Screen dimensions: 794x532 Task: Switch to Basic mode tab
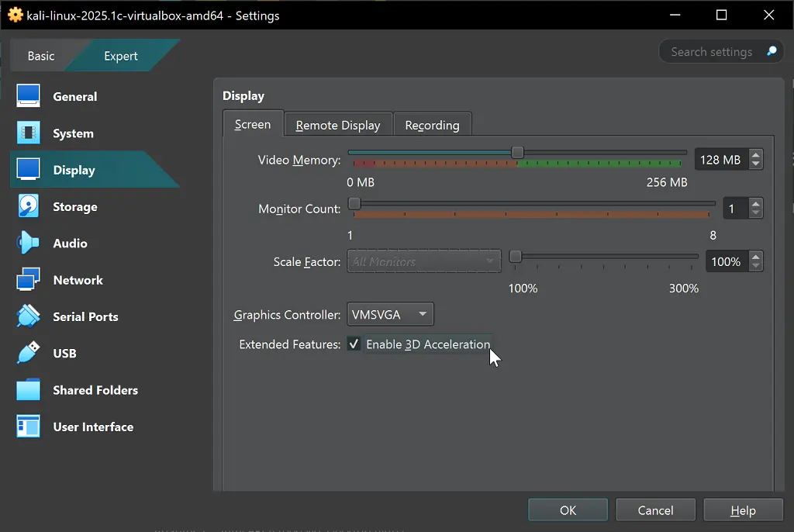[41, 56]
